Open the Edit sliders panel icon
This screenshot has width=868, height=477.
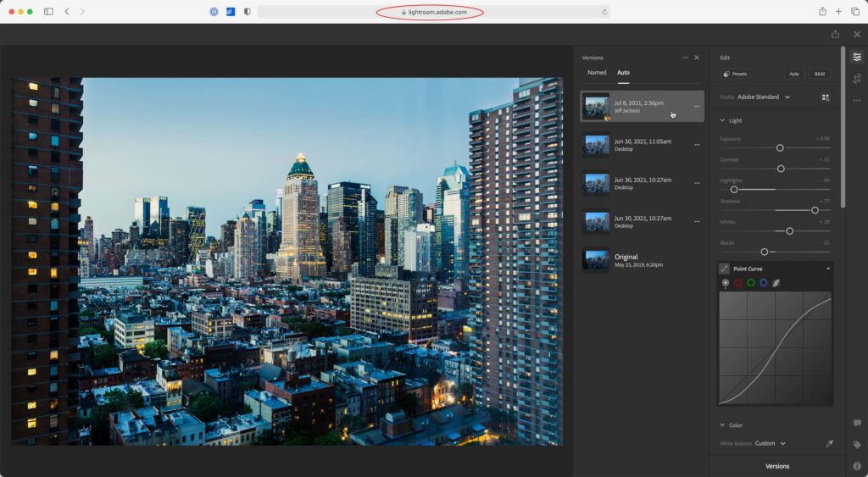(857, 57)
